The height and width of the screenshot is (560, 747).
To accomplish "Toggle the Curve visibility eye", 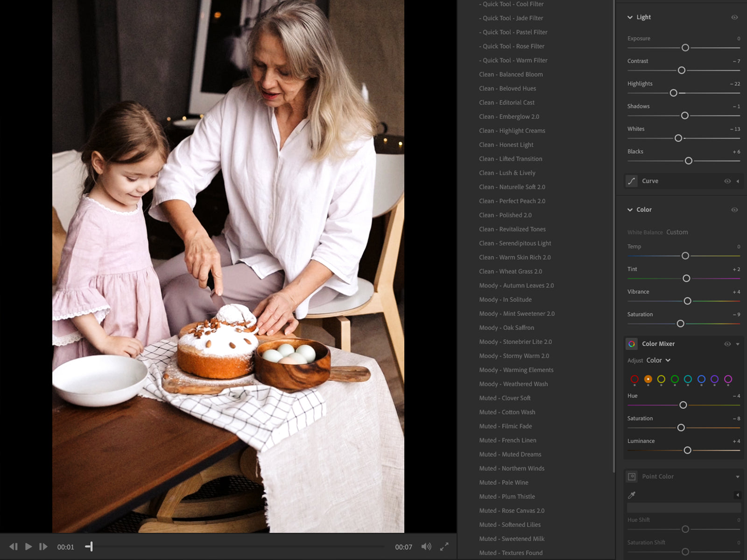I will tap(727, 181).
